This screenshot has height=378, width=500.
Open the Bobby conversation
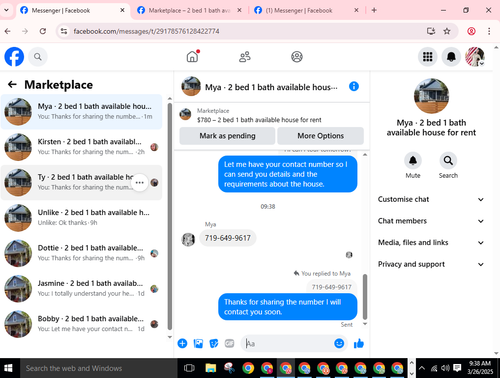(x=81, y=324)
